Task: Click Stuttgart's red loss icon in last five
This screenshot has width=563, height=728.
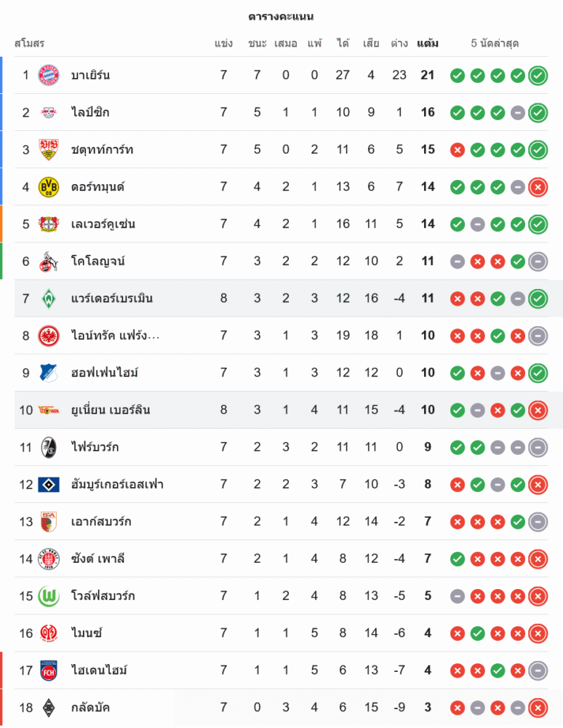Action: coord(458,150)
